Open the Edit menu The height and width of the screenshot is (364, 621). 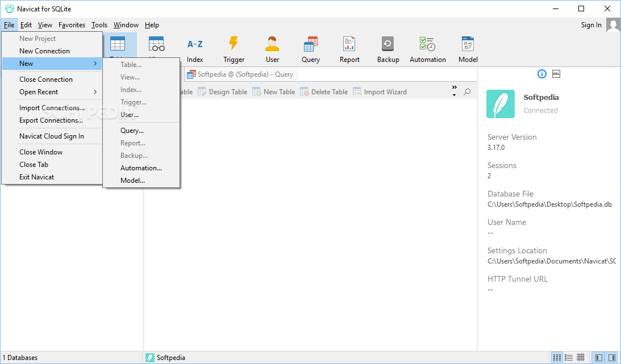pyautogui.click(x=26, y=25)
